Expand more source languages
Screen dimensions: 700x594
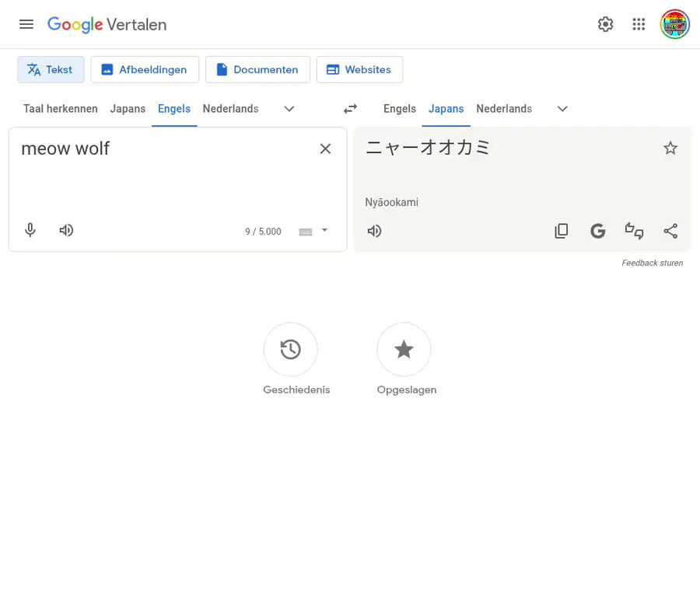tap(289, 109)
